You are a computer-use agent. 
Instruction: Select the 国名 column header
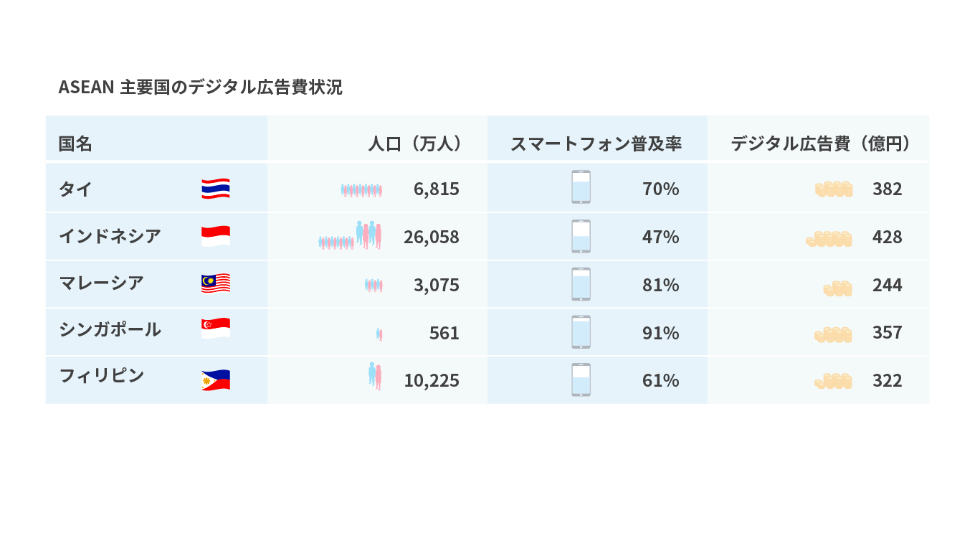(x=75, y=143)
